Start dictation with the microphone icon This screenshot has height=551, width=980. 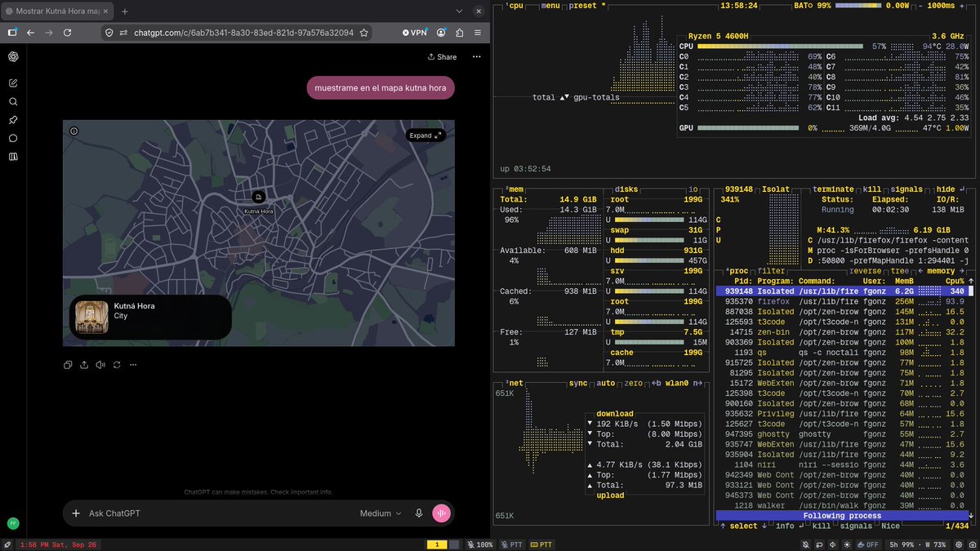[x=419, y=513]
